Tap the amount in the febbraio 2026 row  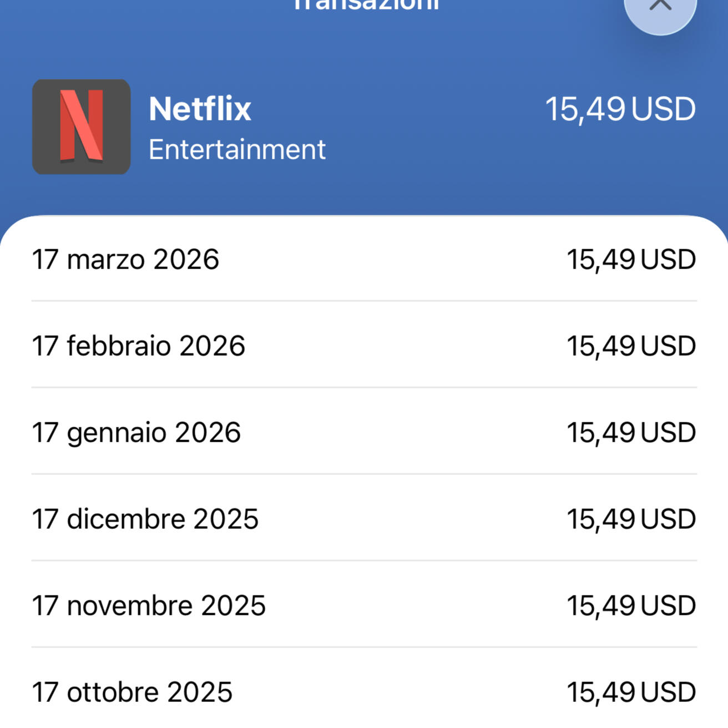[631, 346]
